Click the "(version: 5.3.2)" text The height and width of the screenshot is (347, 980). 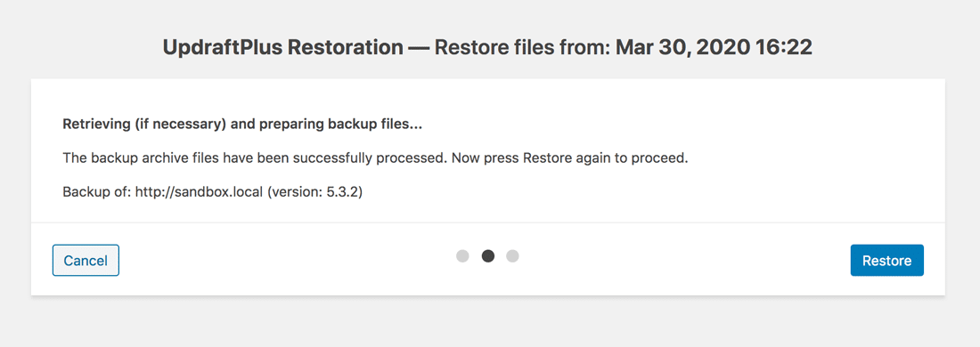pos(315,191)
